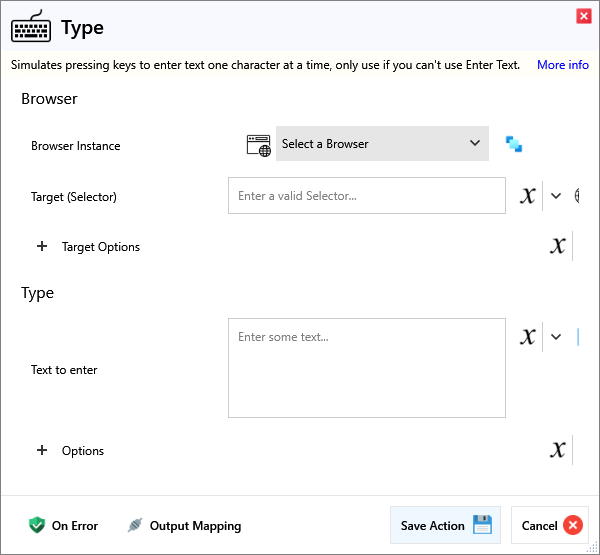
Task: Click the browser window icon beside Select a Browser
Action: coord(259,144)
